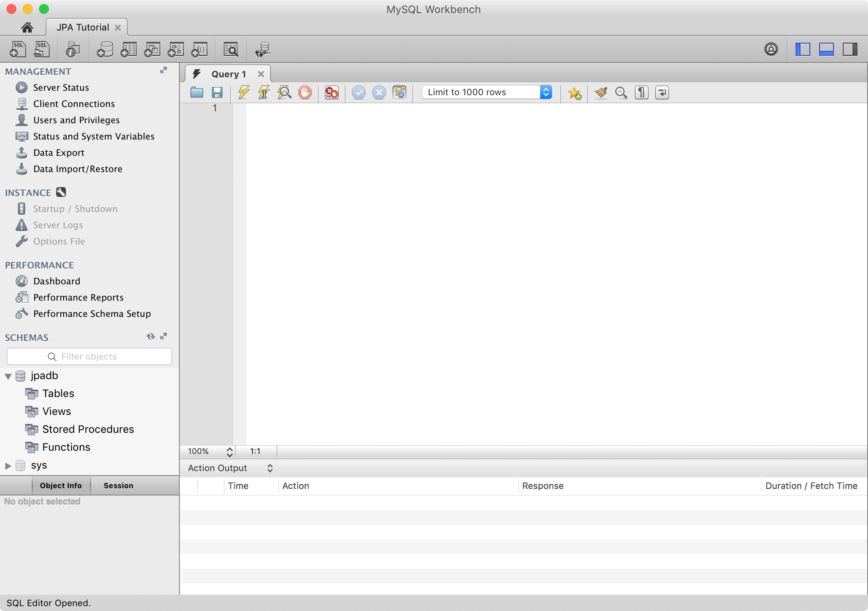Screen dimensions: 868x611
Task: Create a new function icon
Action: pyautogui.click(x=199, y=49)
